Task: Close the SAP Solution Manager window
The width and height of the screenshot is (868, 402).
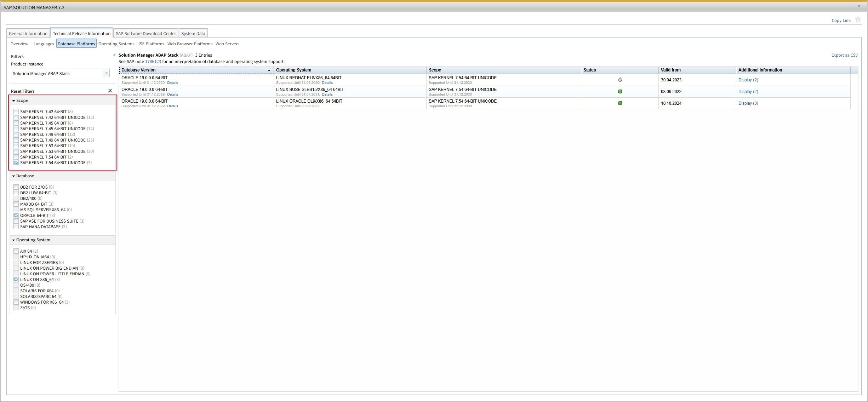Action: (x=859, y=6)
